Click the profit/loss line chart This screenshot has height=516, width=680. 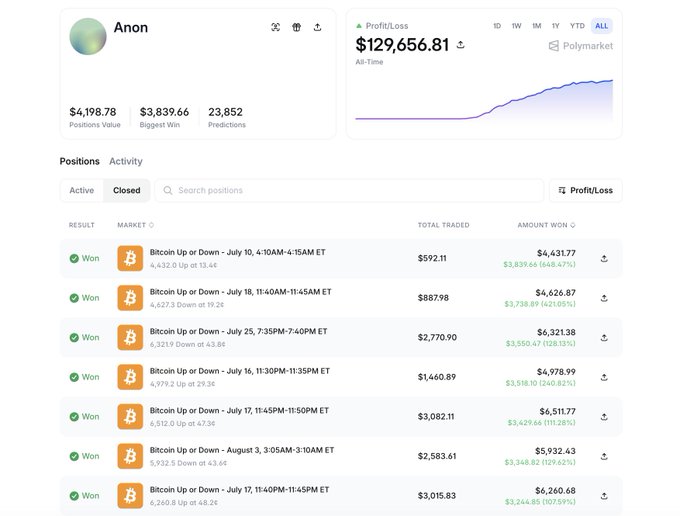[484, 100]
